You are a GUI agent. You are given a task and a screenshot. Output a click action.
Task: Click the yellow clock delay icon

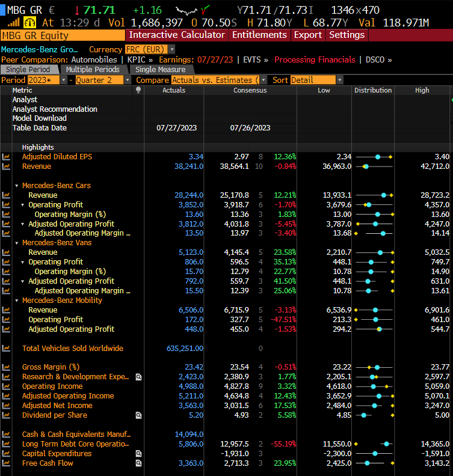pos(29,23)
